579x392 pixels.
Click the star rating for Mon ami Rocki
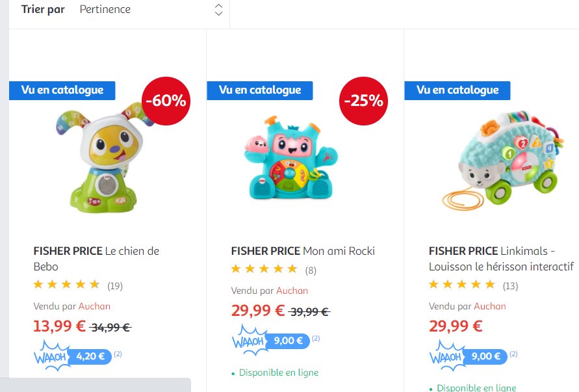264,269
